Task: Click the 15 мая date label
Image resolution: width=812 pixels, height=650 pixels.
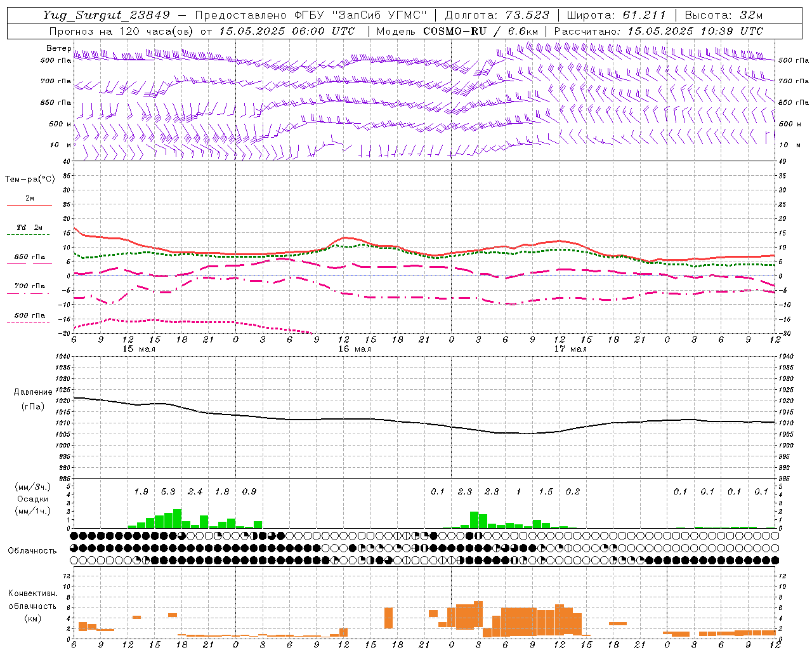Action: [x=139, y=349]
